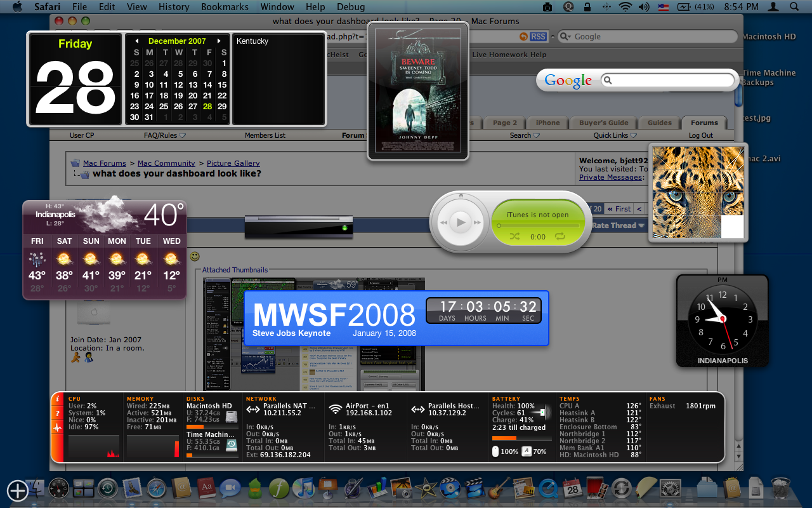Click the camera icon in menu bar

pos(547,7)
